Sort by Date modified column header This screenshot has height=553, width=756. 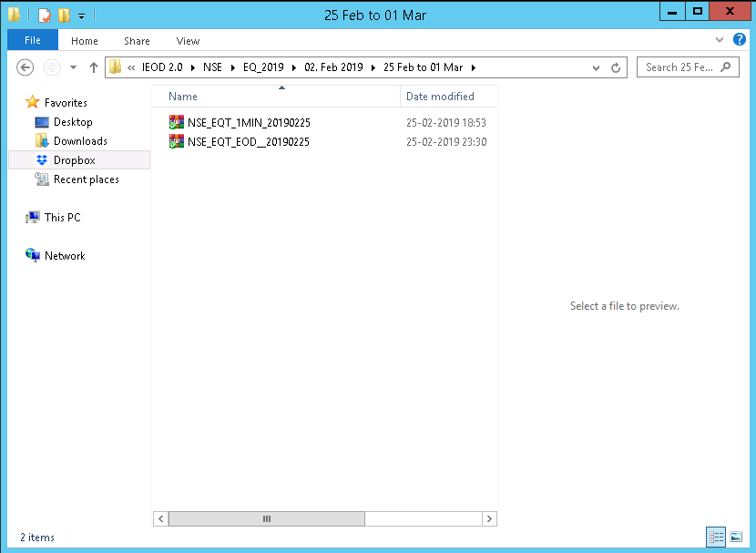449,97
